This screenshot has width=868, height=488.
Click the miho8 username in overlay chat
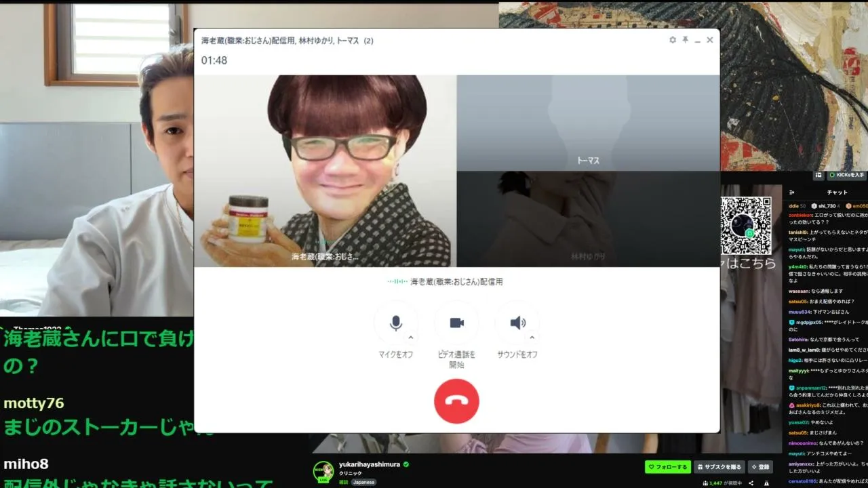tap(26, 464)
